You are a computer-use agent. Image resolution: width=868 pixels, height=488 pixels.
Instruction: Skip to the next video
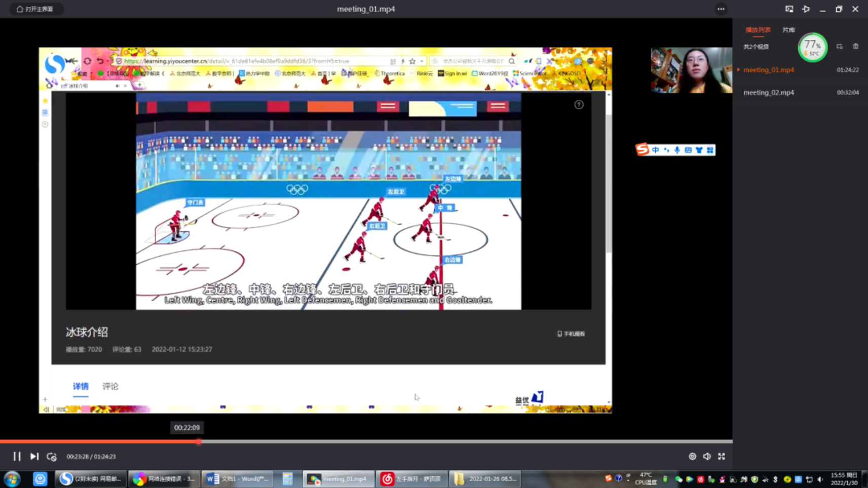click(34, 456)
